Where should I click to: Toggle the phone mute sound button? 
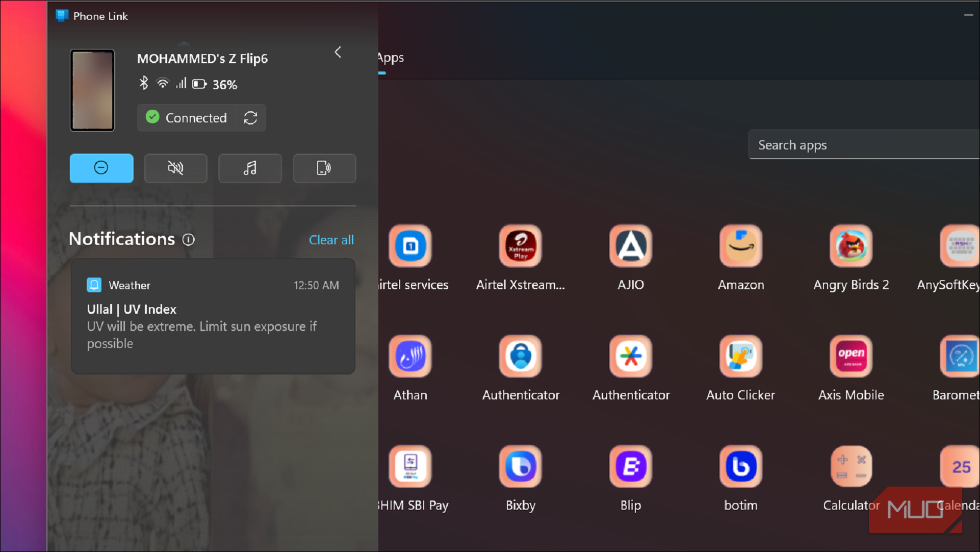(175, 168)
